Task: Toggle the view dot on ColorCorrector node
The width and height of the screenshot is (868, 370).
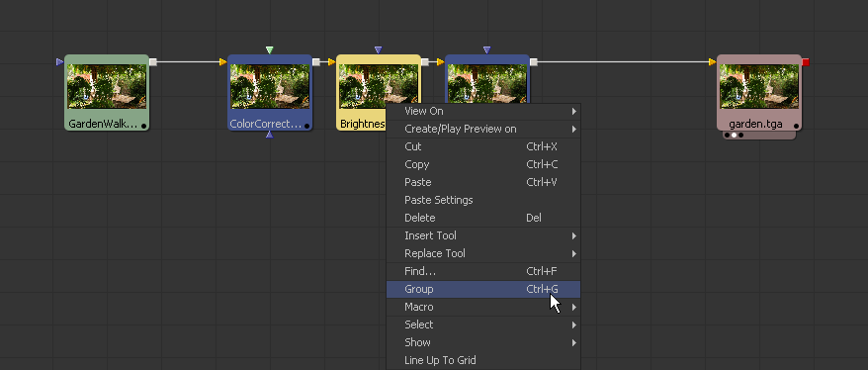Action: tap(306, 126)
